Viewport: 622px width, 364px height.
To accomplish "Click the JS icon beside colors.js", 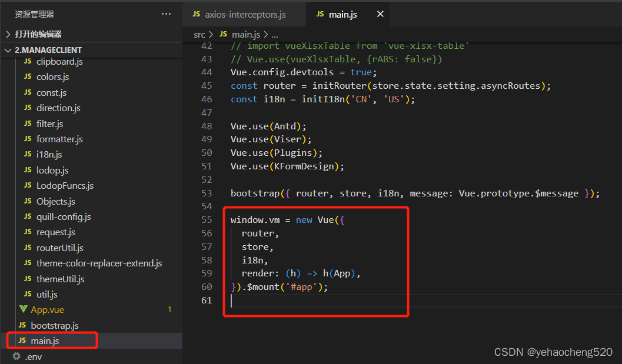I will [28, 76].
